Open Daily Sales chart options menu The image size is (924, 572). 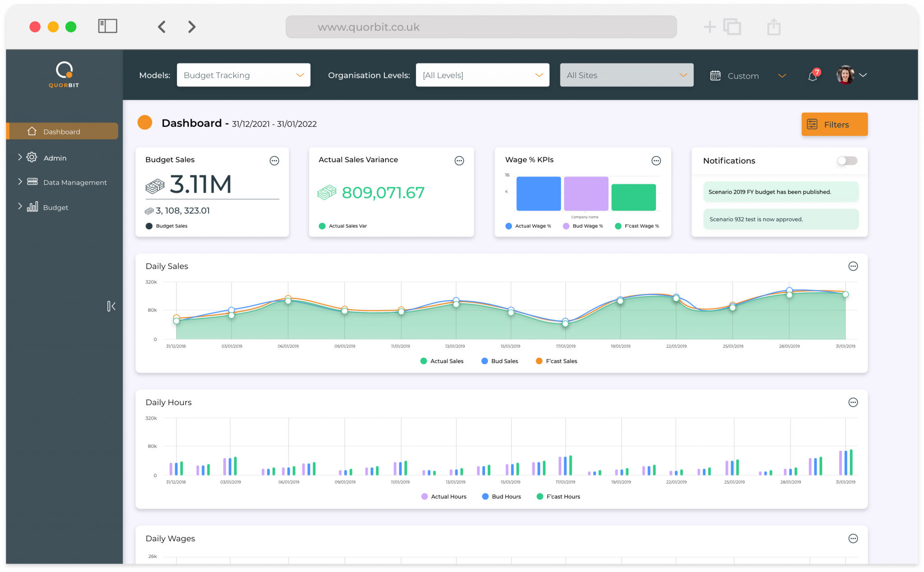(853, 266)
